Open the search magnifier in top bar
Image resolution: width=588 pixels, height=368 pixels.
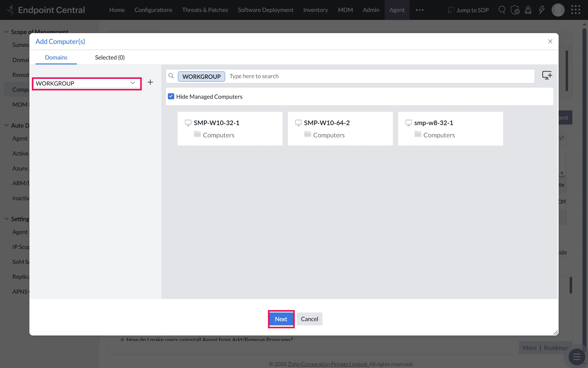(502, 10)
